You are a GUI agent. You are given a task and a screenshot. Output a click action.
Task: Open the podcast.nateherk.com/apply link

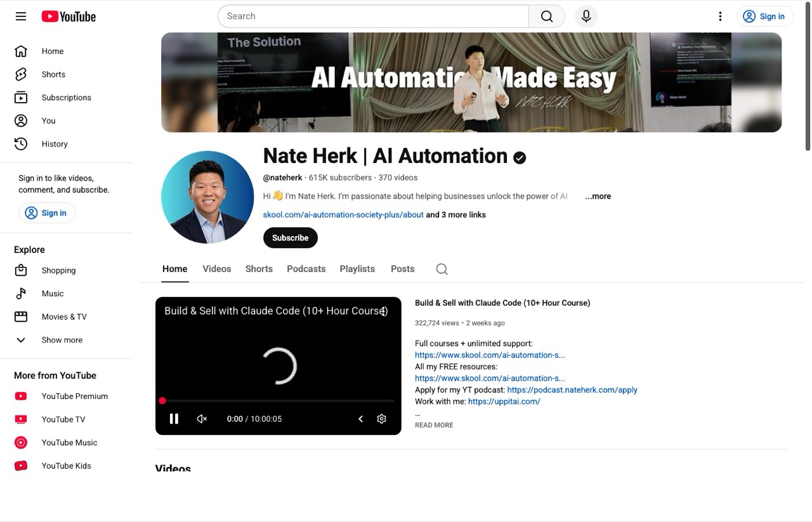tap(572, 390)
